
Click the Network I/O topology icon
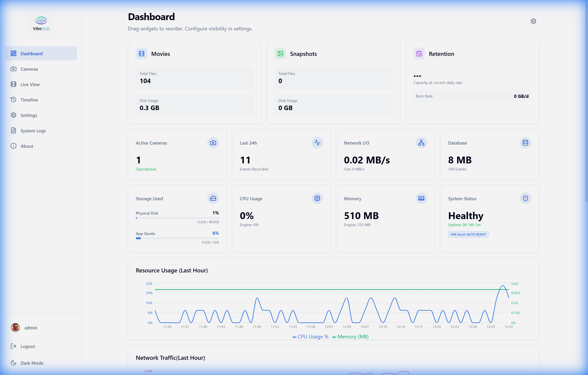pos(421,143)
